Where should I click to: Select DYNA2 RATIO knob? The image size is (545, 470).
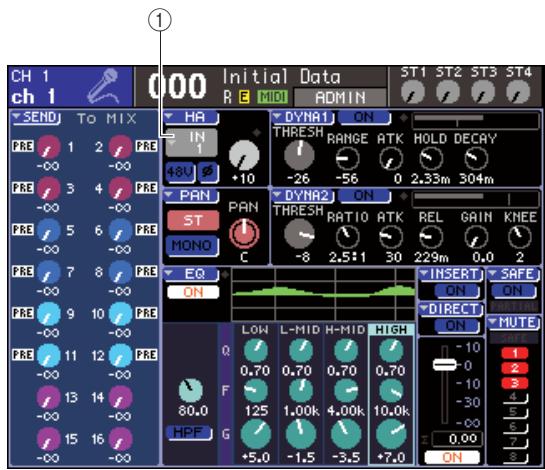[x=347, y=237]
